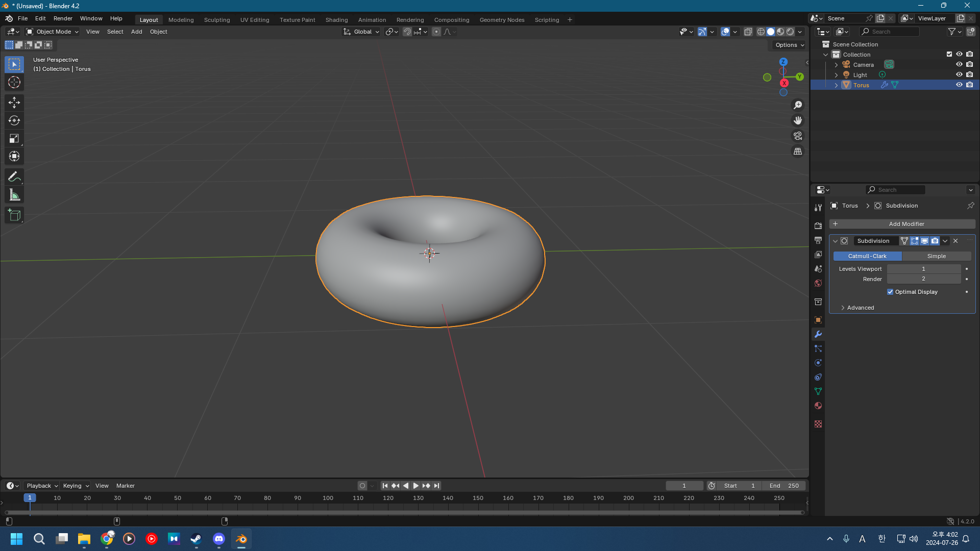The width and height of the screenshot is (980, 551).
Task: Switch to the Geometry Nodes workspace tab
Action: pos(502,20)
